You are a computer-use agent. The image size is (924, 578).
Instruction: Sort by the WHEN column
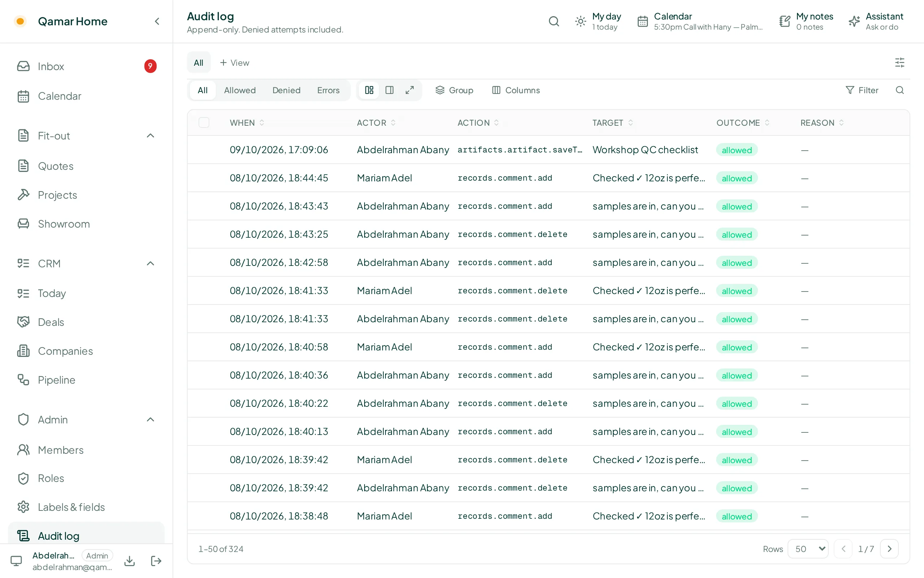pos(247,123)
